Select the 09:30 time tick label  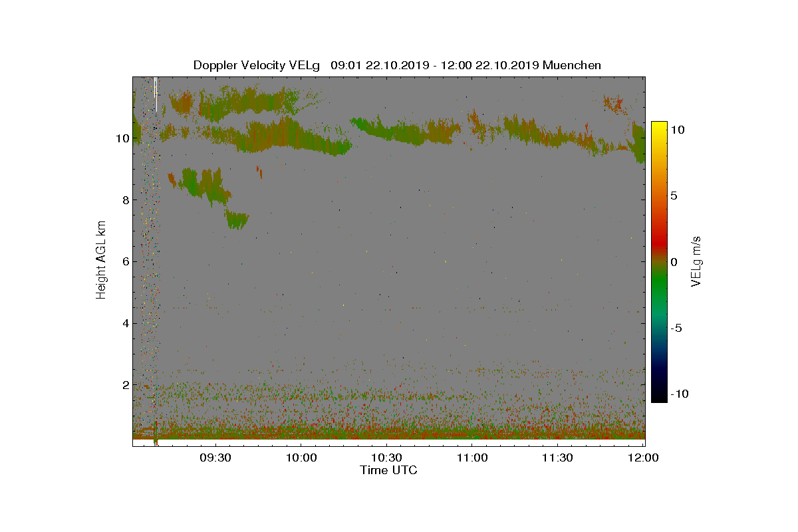[215, 458]
